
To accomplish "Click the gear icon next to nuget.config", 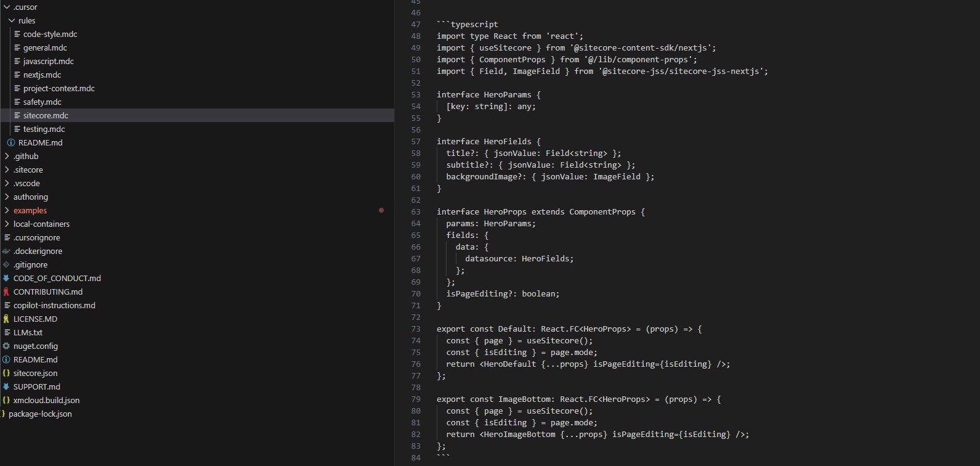I will click(6, 346).
